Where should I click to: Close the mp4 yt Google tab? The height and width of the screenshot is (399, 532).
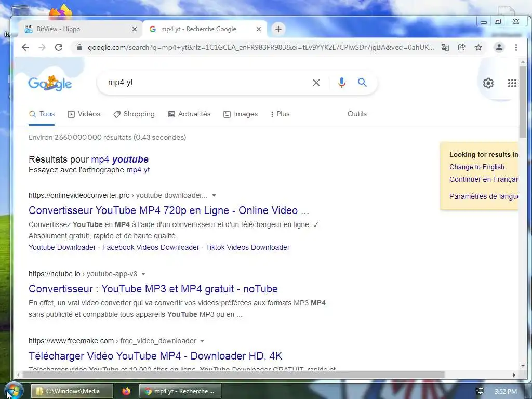tap(259, 29)
